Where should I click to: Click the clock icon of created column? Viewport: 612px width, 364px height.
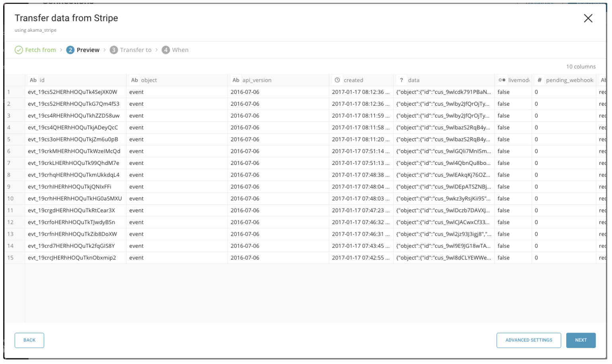click(337, 80)
